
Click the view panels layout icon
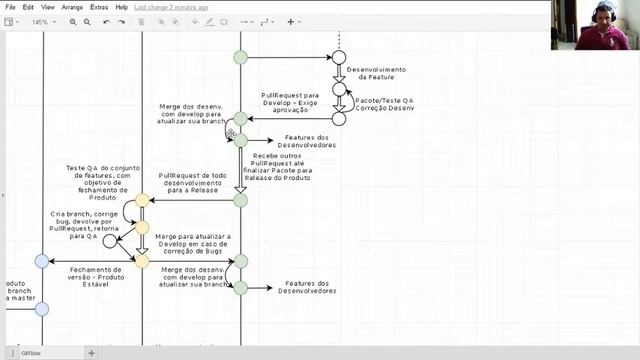pyautogui.click(x=8, y=22)
